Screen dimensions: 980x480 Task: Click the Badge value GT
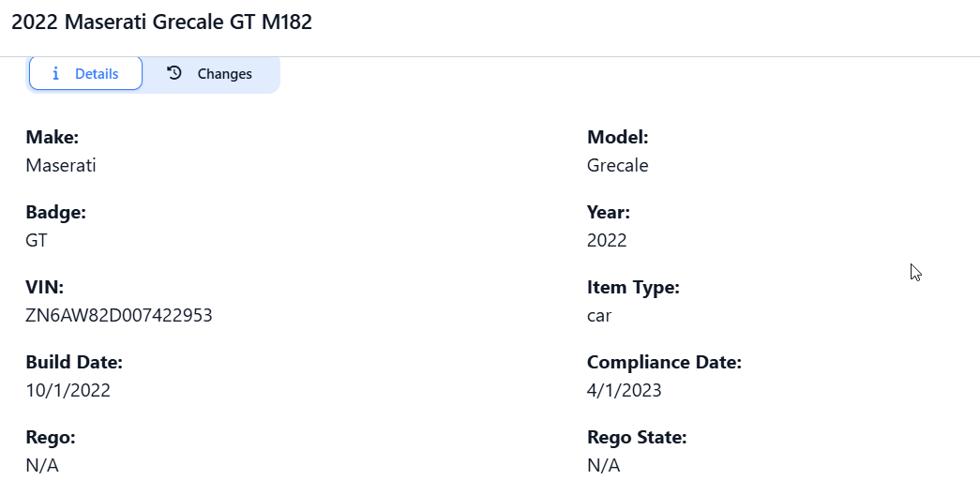(37, 240)
